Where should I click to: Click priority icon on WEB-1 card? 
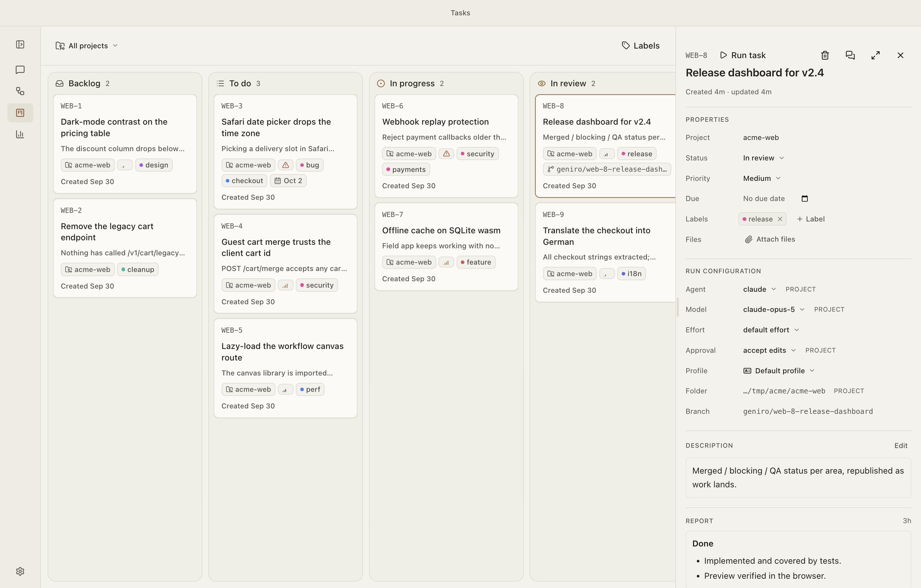[125, 165]
